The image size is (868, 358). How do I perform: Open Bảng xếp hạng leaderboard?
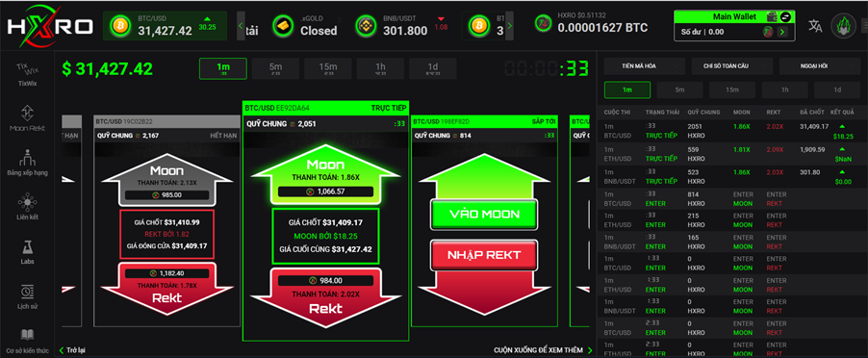click(27, 163)
